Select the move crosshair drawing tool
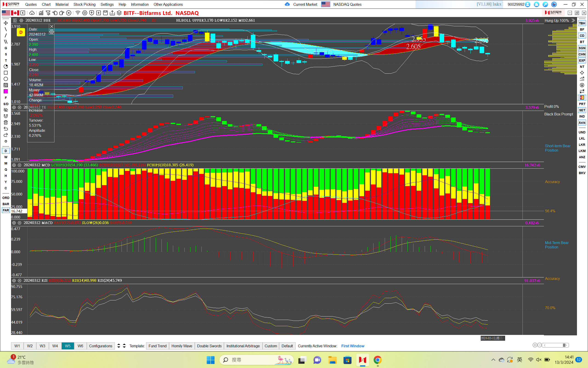Image resolution: width=588 pixels, height=368 pixels. (6, 23)
